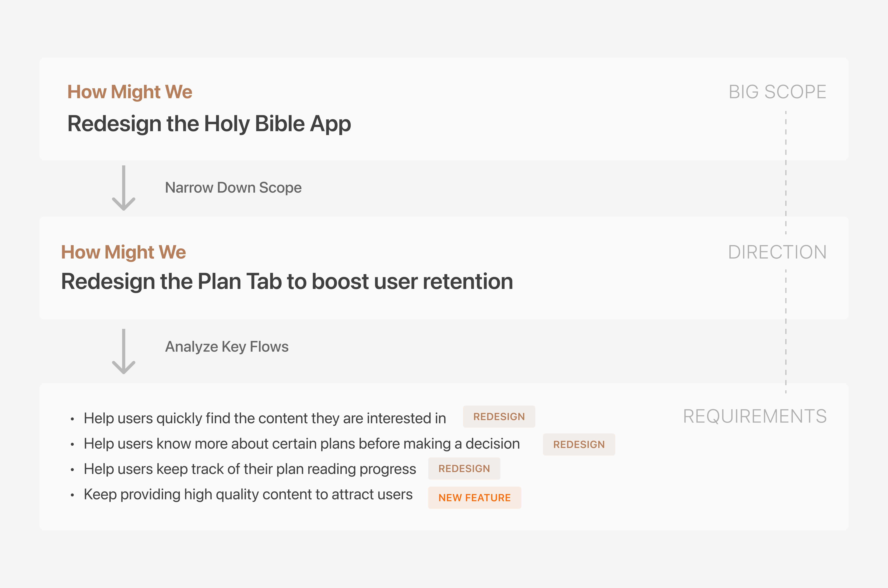
Task: Click the down arrow beside Analyze Key Flows
Action: (x=124, y=351)
